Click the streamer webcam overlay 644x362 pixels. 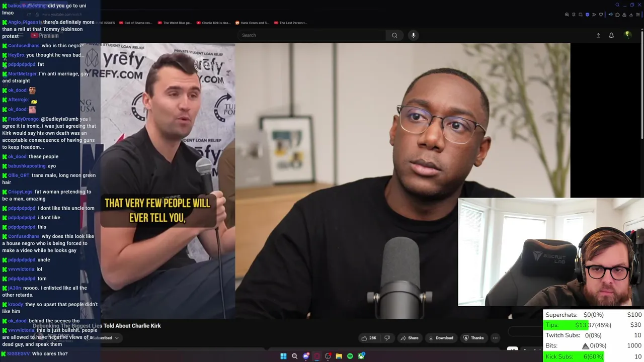tap(551, 252)
